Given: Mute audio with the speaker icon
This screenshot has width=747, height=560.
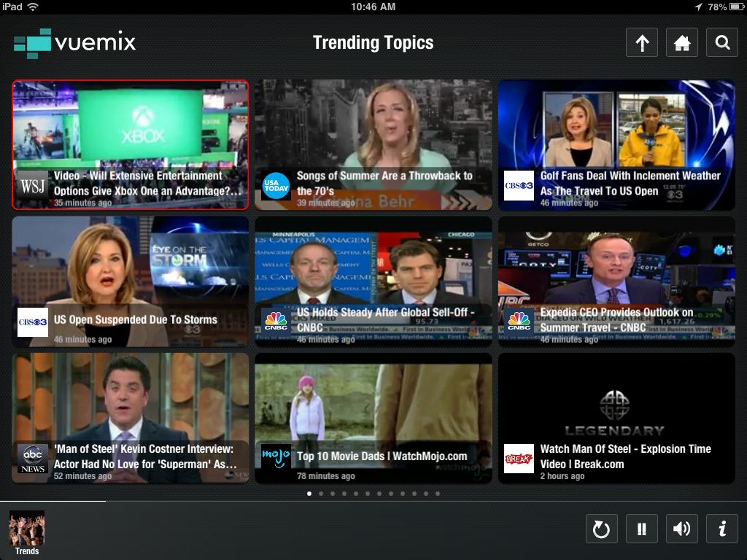Looking at the screenshot, I should pyautogui.click(x=682, y=529).
